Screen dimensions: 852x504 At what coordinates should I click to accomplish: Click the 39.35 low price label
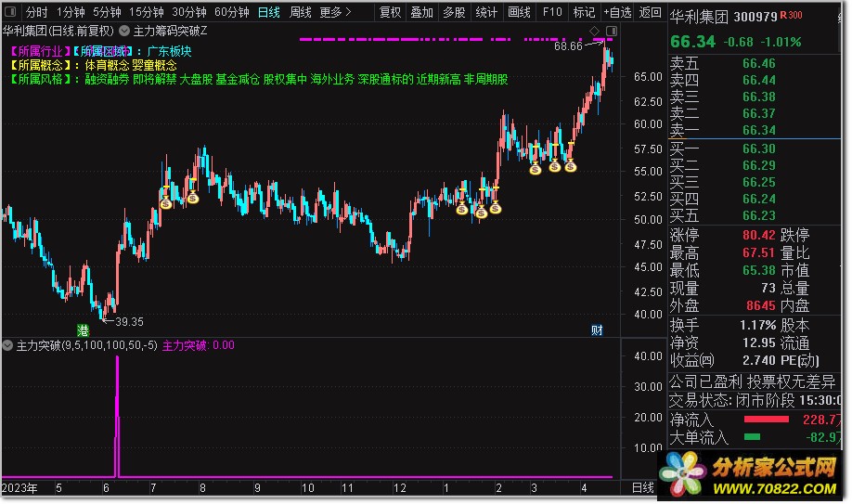coord(129,322)
